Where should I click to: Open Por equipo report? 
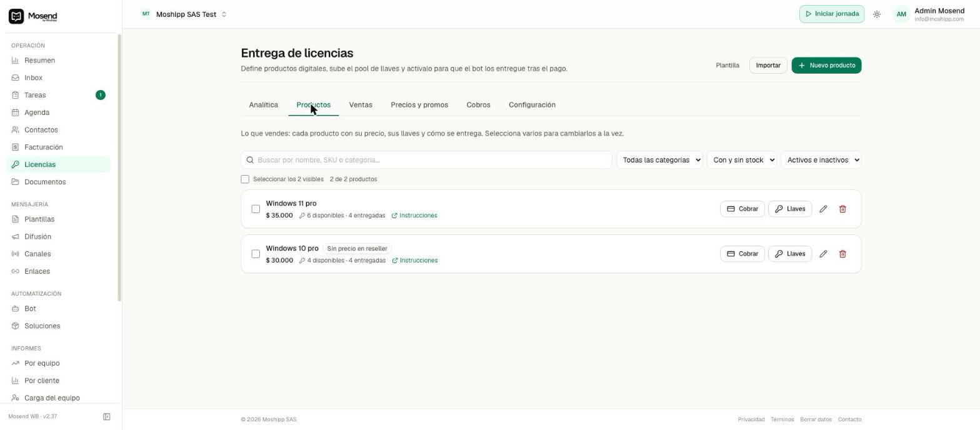[59, 363]
